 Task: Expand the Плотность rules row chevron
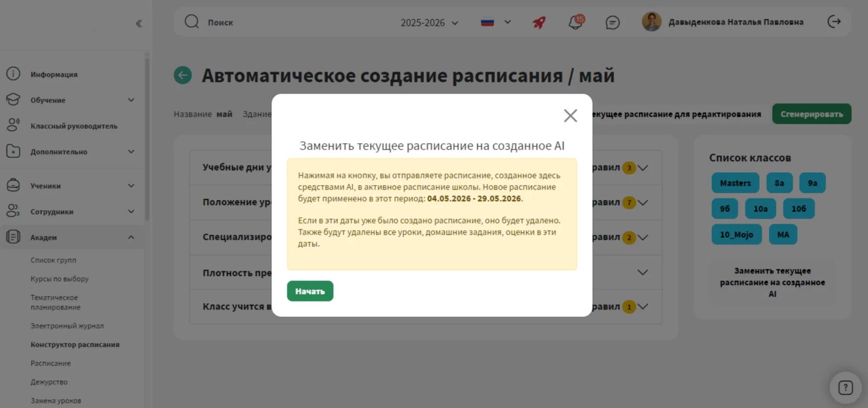click(x=643, y=272)
